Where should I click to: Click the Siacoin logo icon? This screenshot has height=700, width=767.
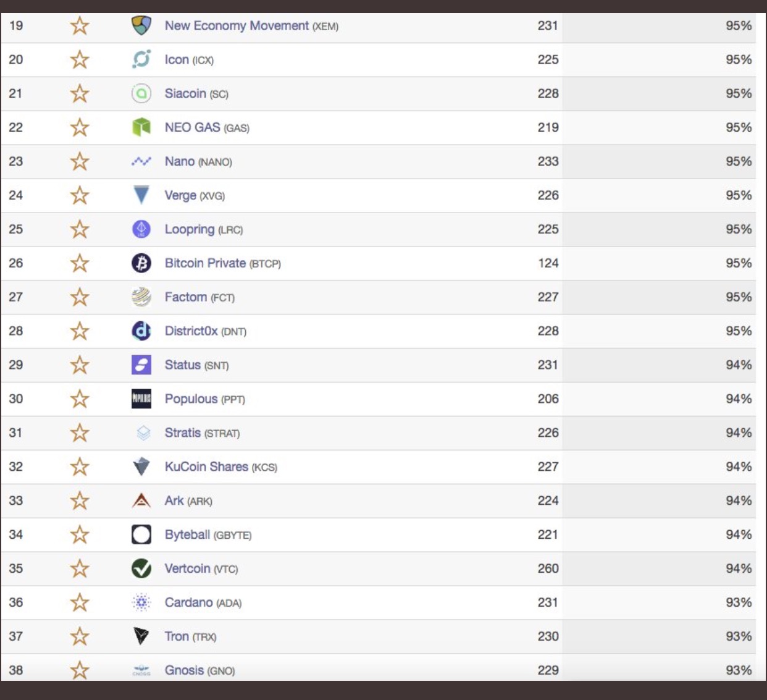141,94
